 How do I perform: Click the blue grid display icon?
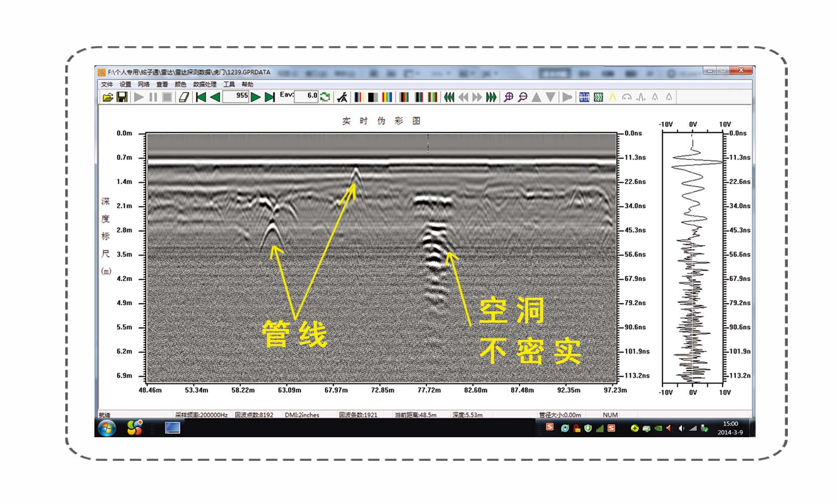(x=584, y=97)
